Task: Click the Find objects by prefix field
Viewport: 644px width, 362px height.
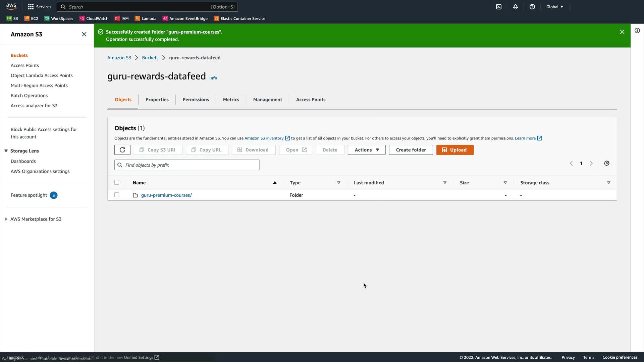Action: [191, 165]
